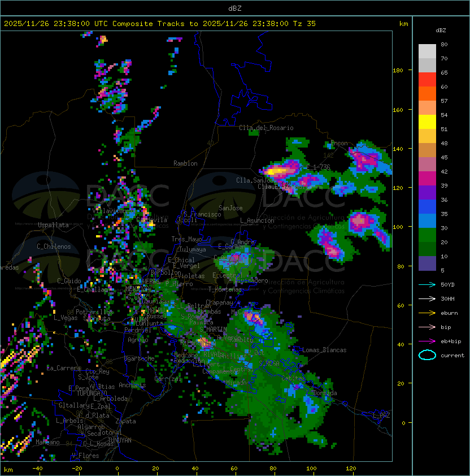Click the '180' tick on right axis
This screenshot has width=470, height=476.
398,71
